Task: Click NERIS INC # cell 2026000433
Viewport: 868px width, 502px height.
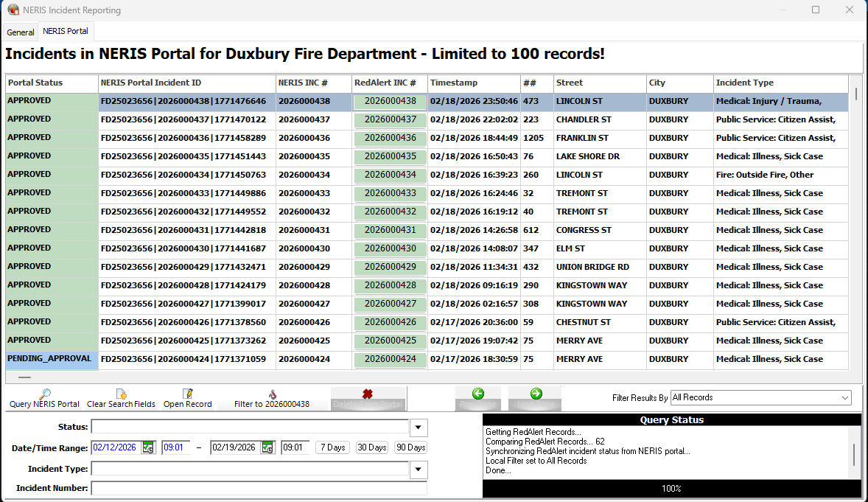Action: (x=314, y=193)
